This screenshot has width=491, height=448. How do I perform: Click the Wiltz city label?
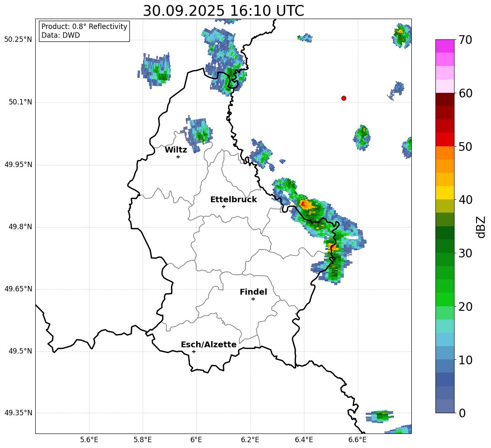point(176,150)
